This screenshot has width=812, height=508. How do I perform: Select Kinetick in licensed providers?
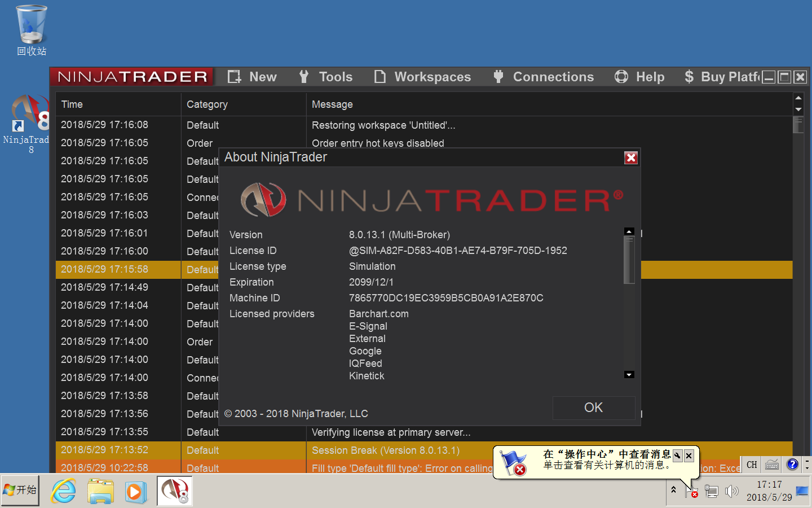367,376
